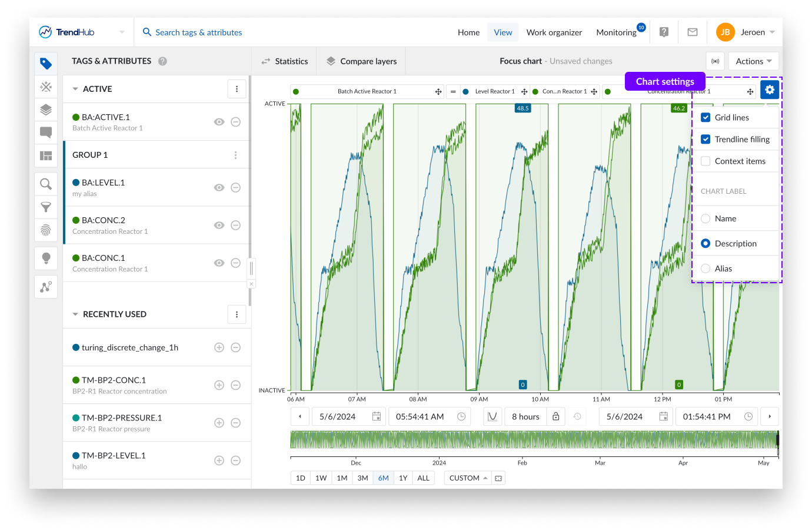Select the 1M time range button

click(342, 478)
